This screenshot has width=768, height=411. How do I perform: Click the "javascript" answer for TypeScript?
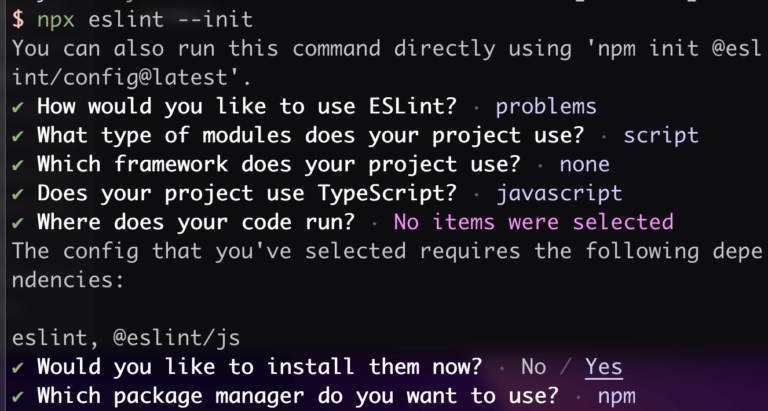click(x=559, y=193)
